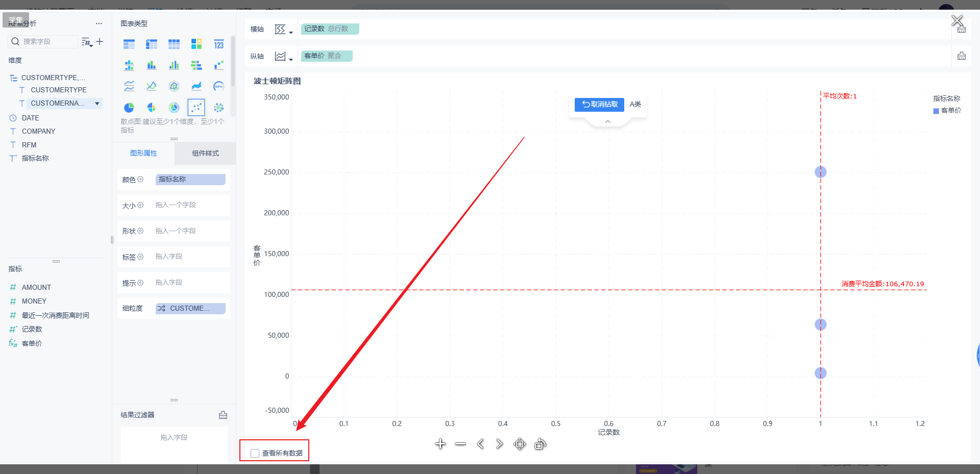Screen dimensions: 980x474
Task: Clear the result filter with its eraser icon
Action: [x=223, y=415]
